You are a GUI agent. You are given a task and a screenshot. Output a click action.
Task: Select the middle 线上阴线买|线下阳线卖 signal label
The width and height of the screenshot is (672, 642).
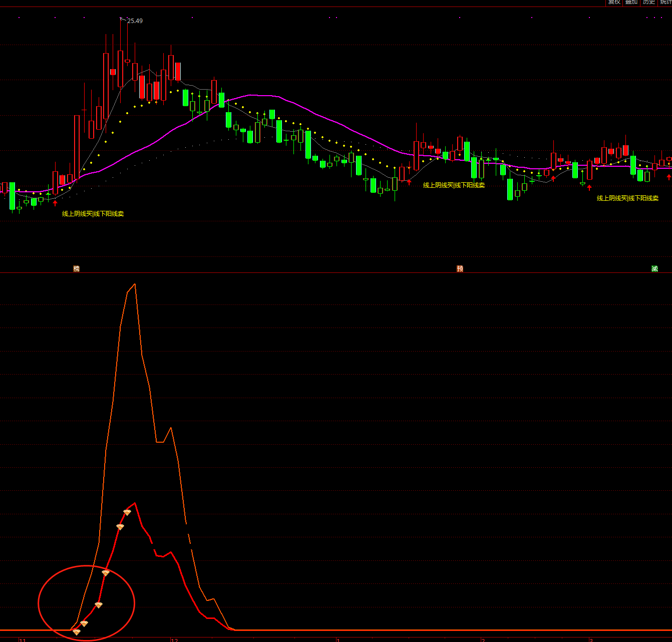tap(454, 185)
